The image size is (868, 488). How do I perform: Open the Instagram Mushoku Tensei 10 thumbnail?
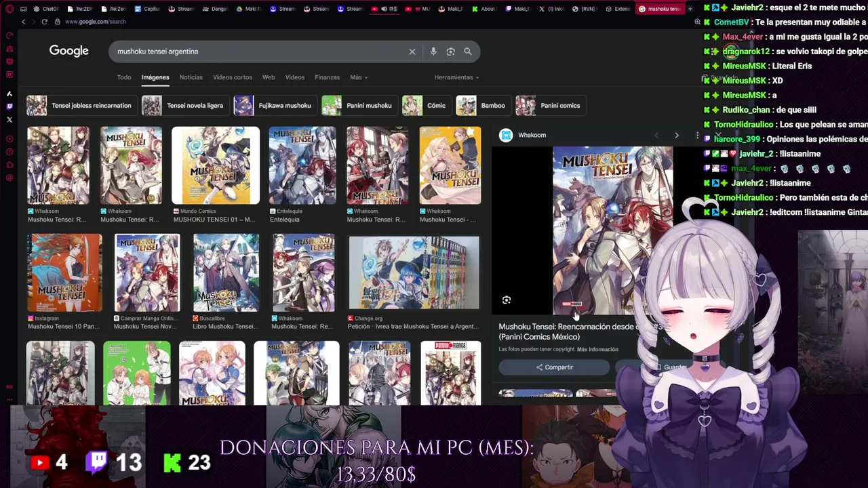[64, 272]
